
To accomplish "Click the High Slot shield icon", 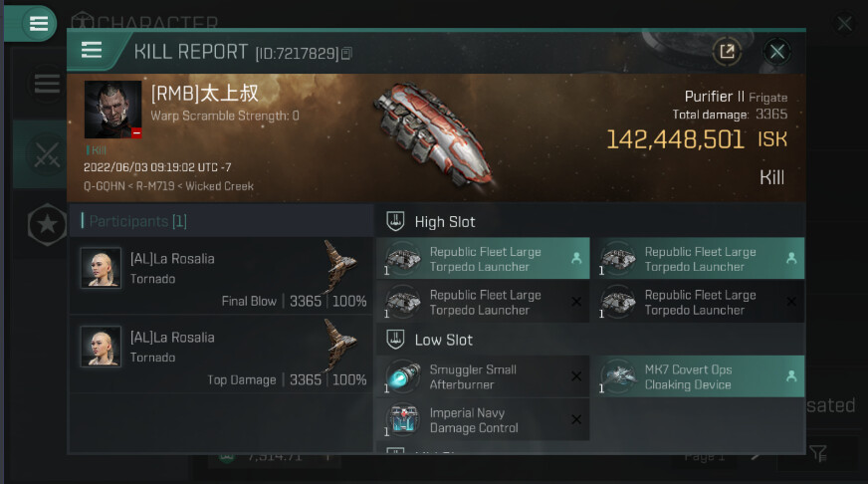I will pyautogui.click(x=395, y=221).
